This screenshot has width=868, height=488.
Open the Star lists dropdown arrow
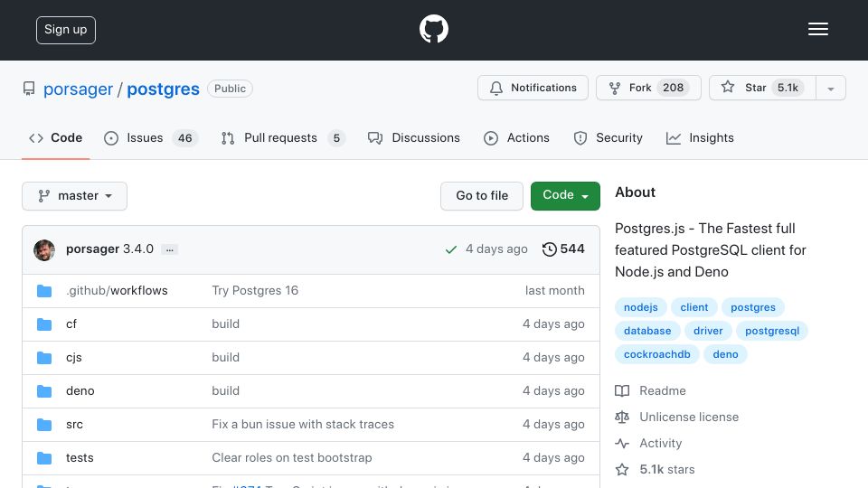(x=830, y=88)
